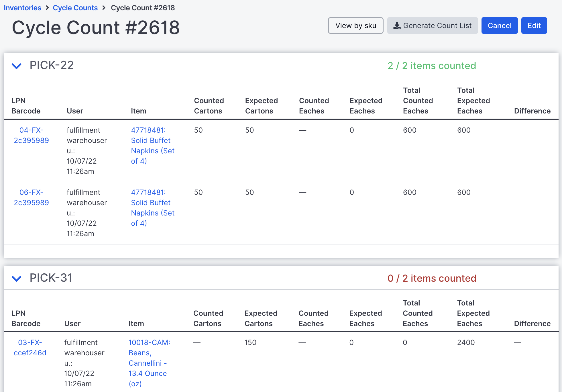This screenshot has height=392, width=562.
Task: Click Generate Count List
Action: click(432, 26)
